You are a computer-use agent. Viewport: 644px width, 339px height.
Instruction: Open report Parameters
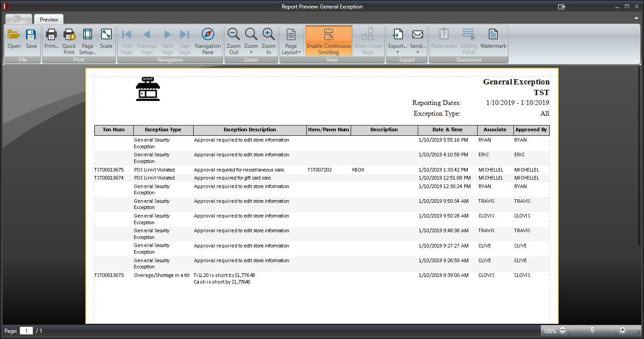[444, 40]
